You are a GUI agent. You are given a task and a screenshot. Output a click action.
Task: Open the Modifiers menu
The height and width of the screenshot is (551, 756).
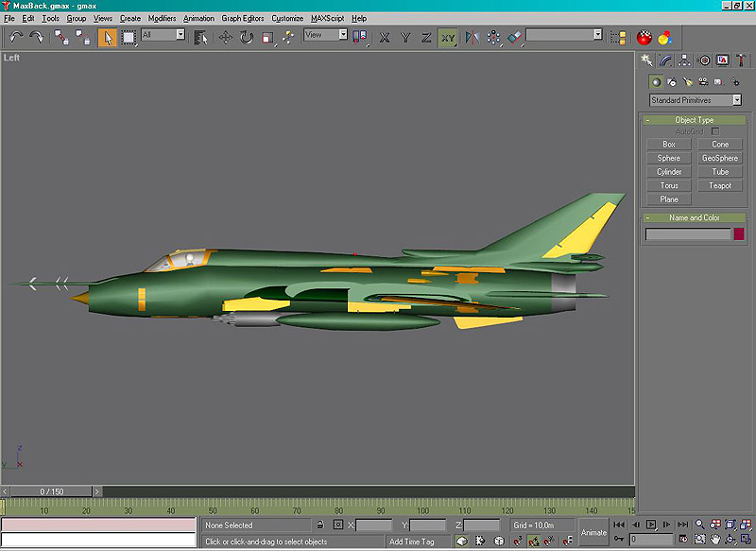162,18
